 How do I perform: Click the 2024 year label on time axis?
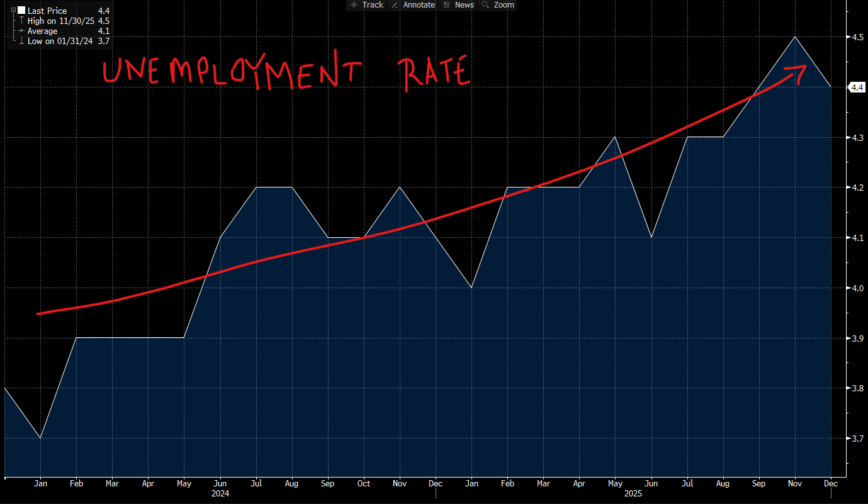(220, 494)
